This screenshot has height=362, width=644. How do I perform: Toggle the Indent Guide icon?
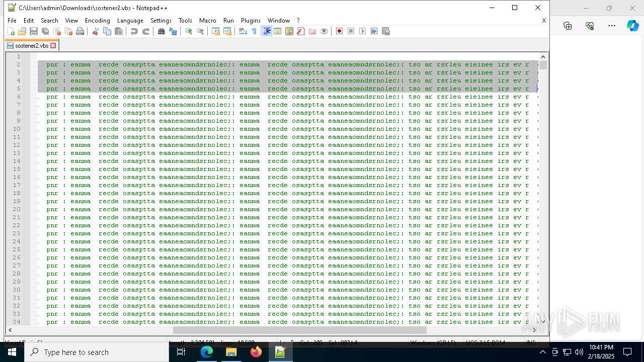[x=266, y=31]
